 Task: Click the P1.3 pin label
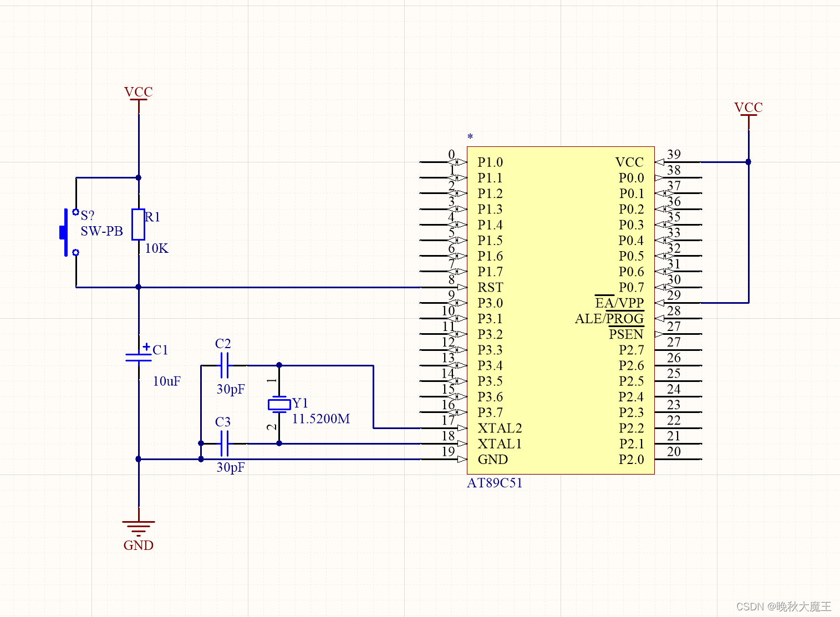[x=490, y=210]
